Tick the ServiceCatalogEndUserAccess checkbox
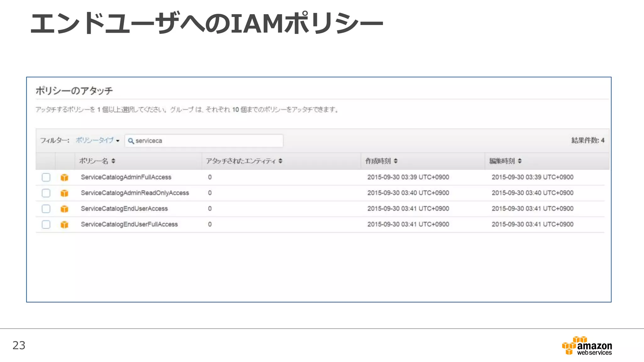This screenshot has width=644, height=362. tap(46, 209)
